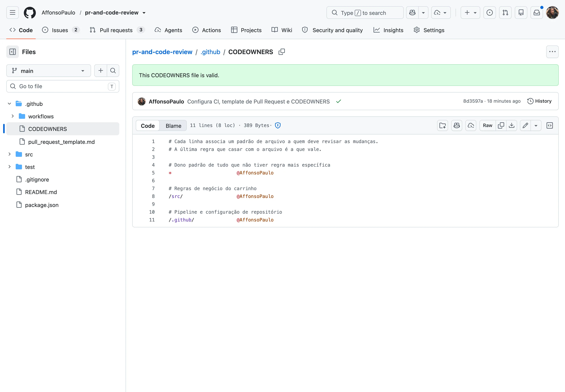Copy the file path icon next to CODEOWNERS
Viewport: 565px width, 392px height.
pyautogui.click(x=282, y=52)
